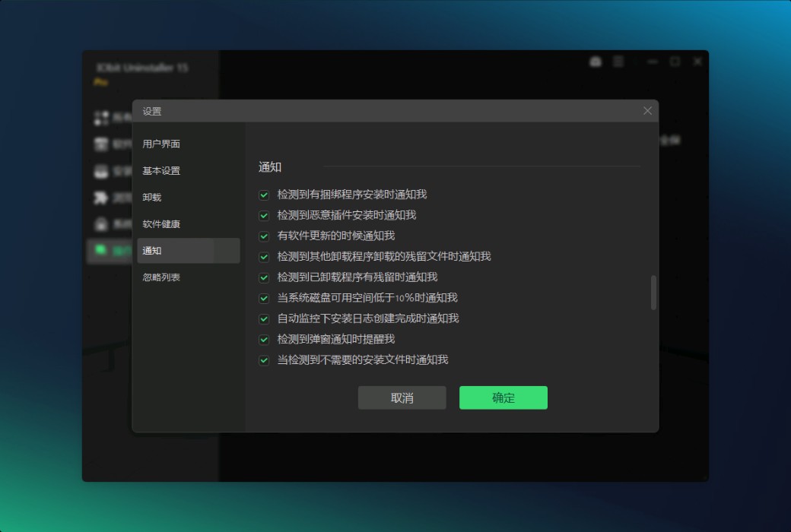Screen dimensions: 791x532
Task: Click the settings dialog scrollbar thumb
Action: pos(654,293)
